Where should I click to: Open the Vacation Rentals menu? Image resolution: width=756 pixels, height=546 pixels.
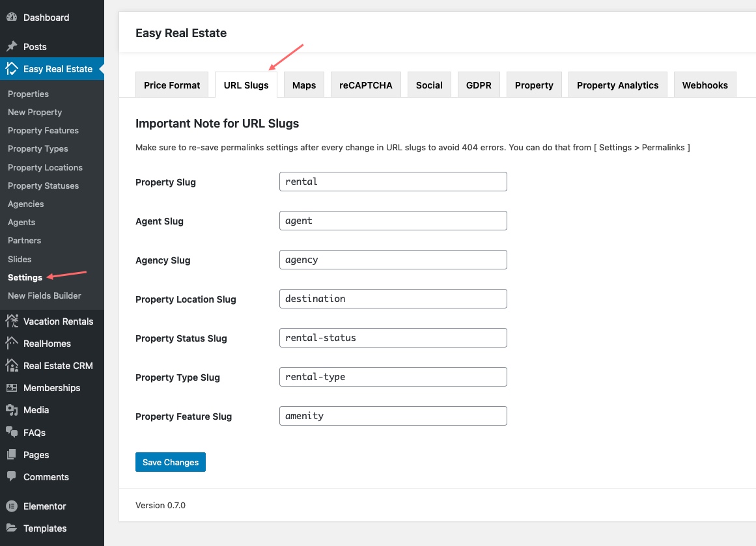tap(52, 321)
